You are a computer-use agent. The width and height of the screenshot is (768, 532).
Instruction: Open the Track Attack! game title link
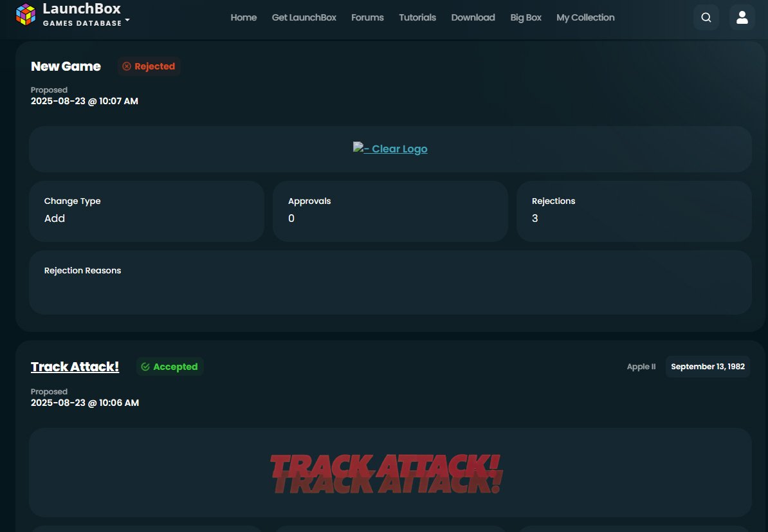click(x=75, y=367)
